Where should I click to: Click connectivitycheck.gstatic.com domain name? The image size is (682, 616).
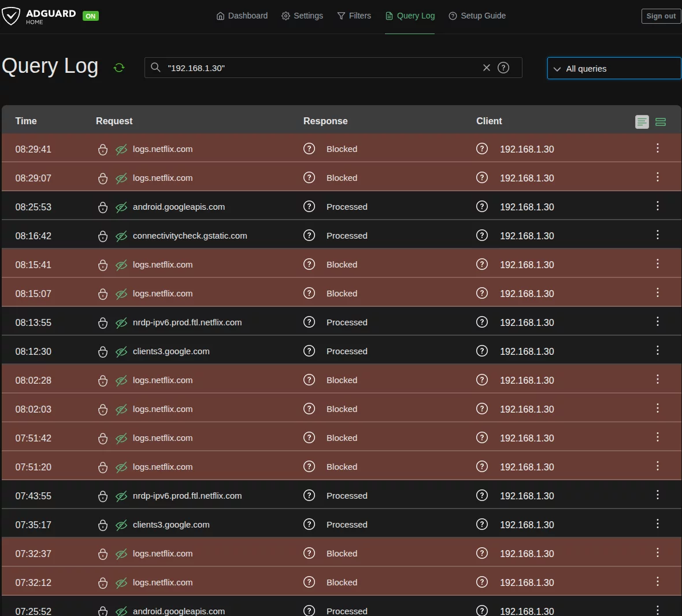click(x=190, y=236)
